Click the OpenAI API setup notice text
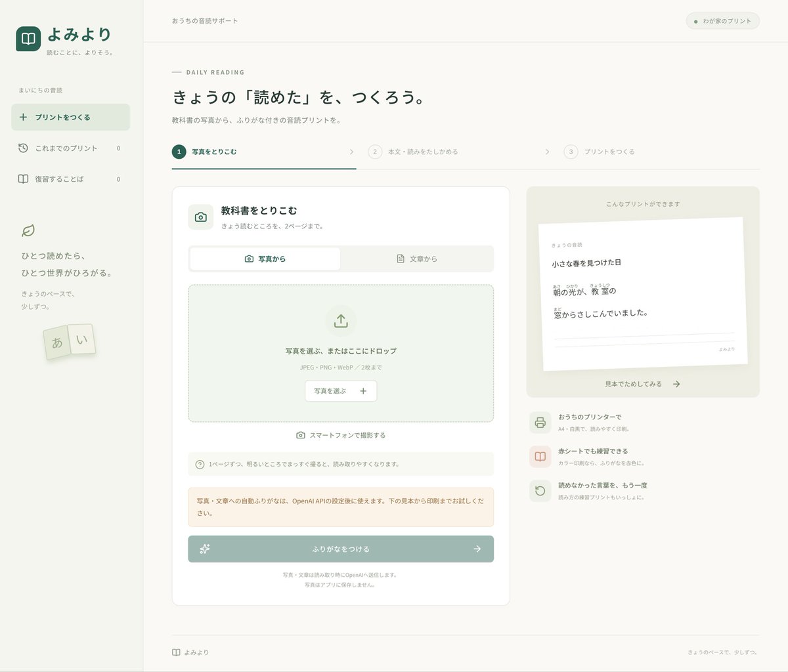The image size is (788, 672). [x=341, y=507]
